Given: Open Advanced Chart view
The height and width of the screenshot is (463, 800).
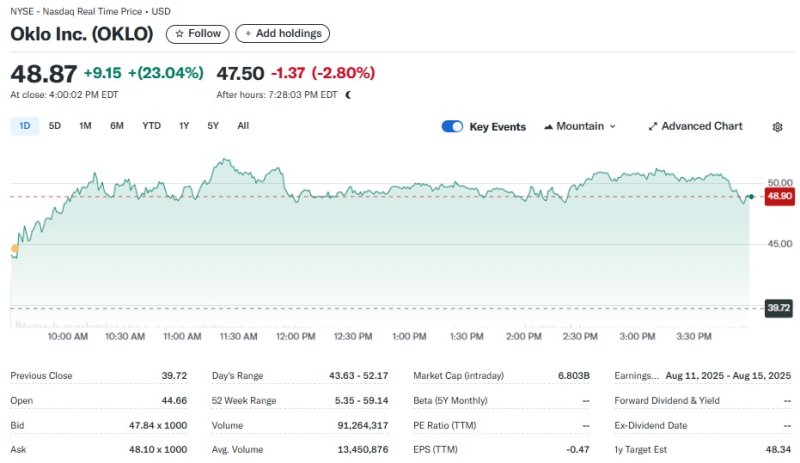Looking at the screenshot, I should point(695,127).
